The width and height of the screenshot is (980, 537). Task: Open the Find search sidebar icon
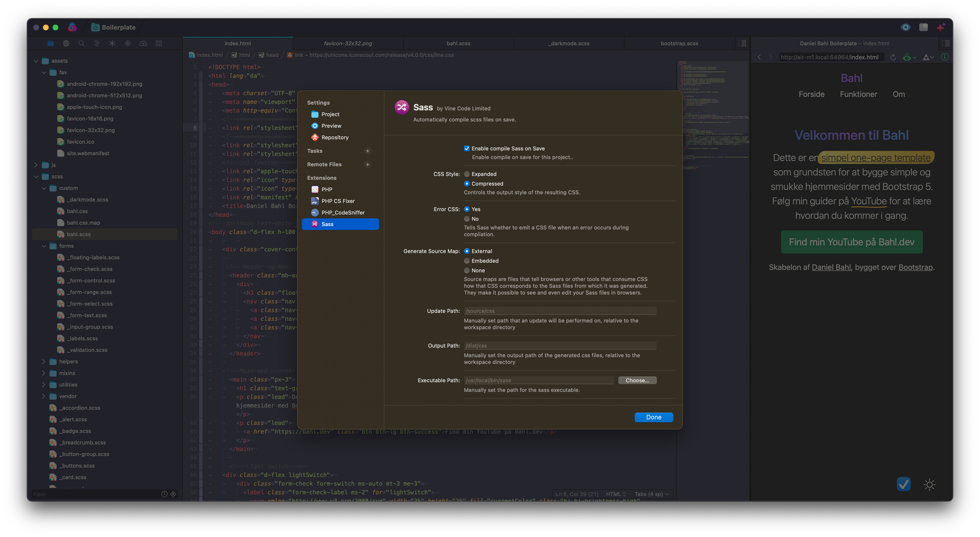coord(82,43)
